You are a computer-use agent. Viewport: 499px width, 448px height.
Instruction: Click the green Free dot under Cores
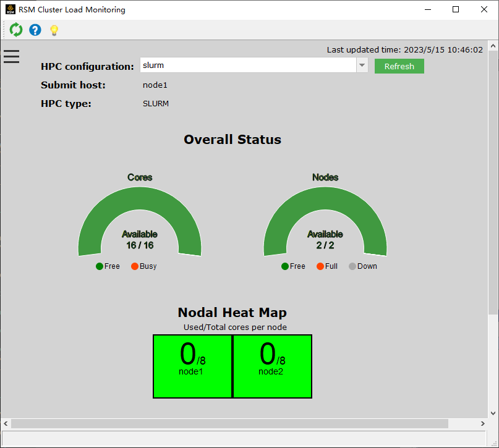[100, 266]
